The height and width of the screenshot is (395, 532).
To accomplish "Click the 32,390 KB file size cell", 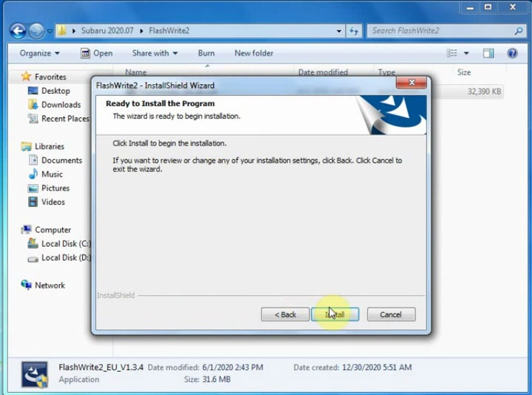I will pyautogui.click(x=484, y=92).
